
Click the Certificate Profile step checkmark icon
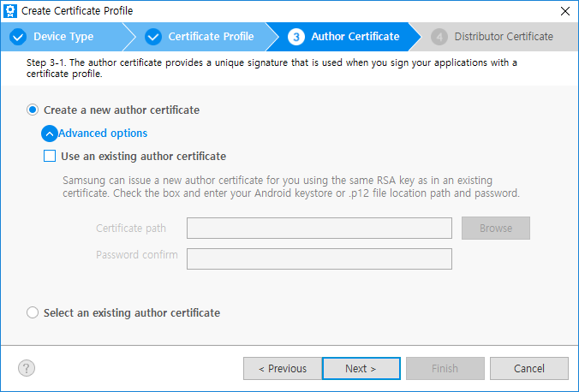153,37
